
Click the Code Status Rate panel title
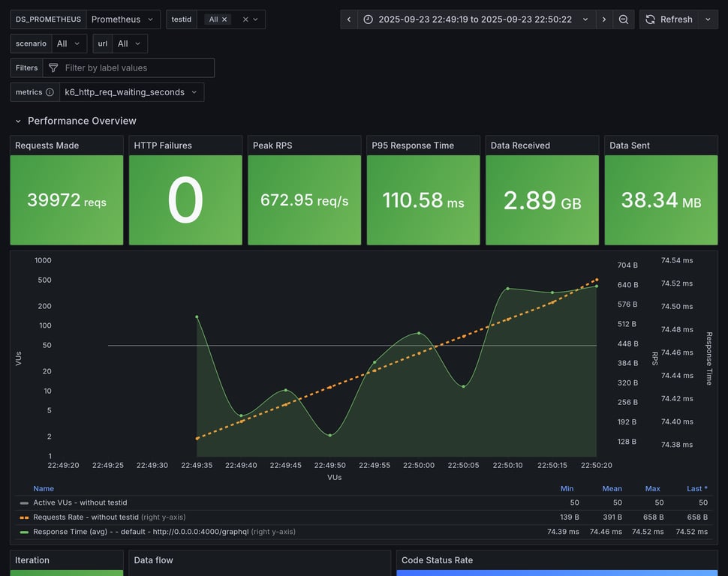437,560
